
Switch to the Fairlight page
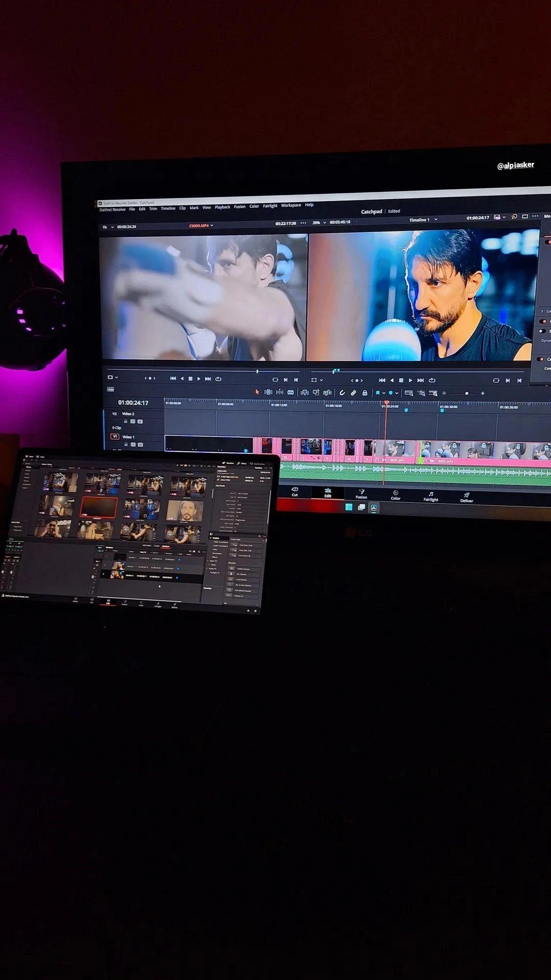[x=431, y=496]
